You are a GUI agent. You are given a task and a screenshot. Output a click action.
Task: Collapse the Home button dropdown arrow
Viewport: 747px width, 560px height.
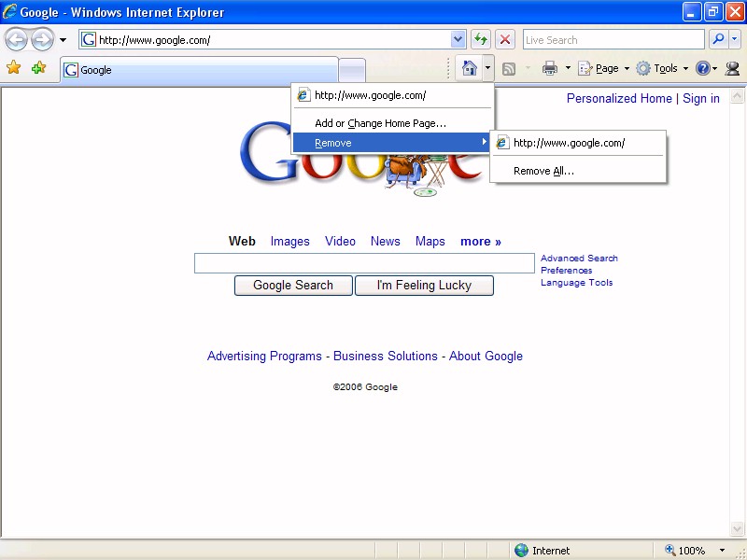tap(487, 68)
